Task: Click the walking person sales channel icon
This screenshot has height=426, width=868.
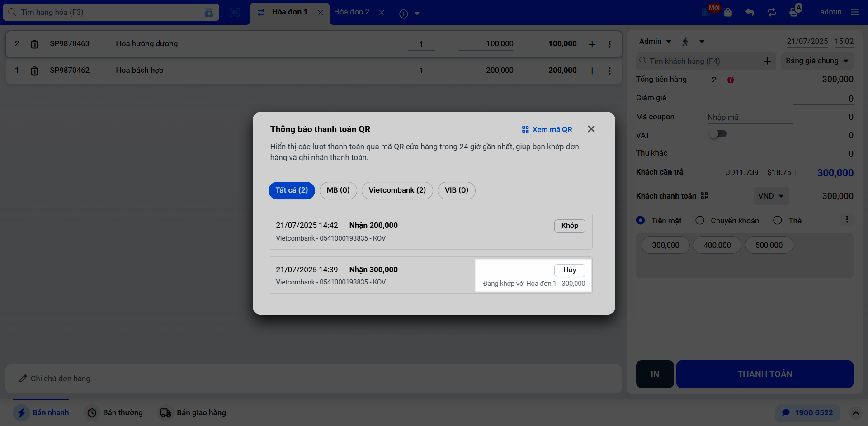Action: pos(685,42)
